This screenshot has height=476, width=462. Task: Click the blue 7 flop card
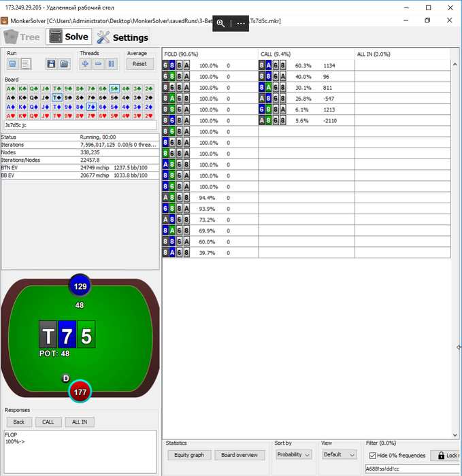(x=67, y=335)
